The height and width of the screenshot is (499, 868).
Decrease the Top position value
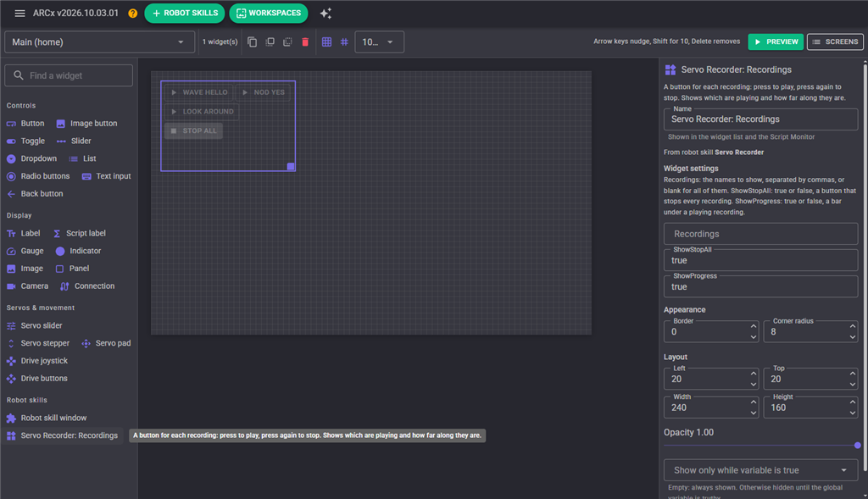pyautogui.click(x=853, y=385)
